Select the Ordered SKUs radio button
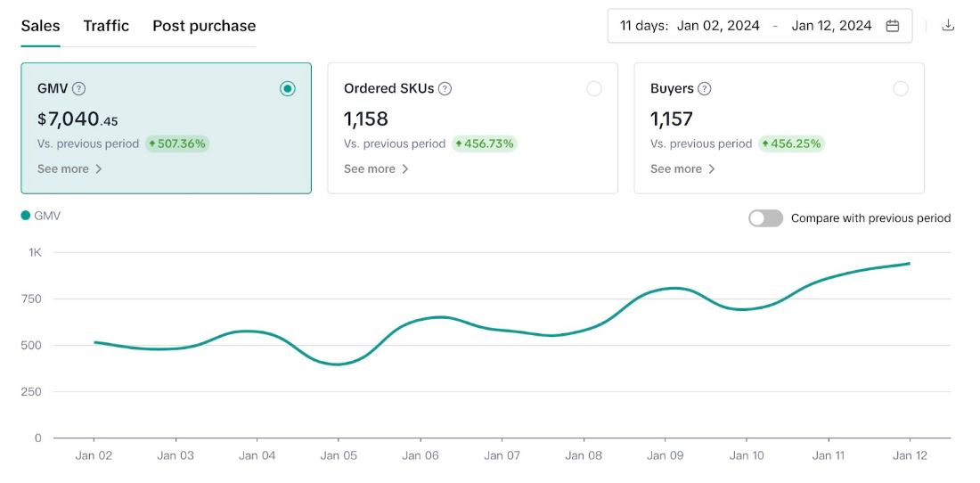The height and width of the screenshot is (483, 980). [594, 88]
